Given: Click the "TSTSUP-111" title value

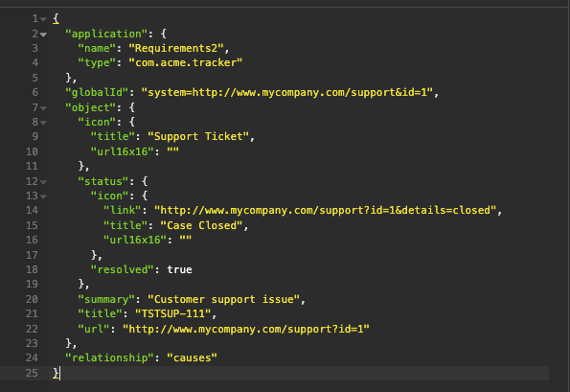Looking at the screenshot, I should pyautogui.click(x=173, y=313).
